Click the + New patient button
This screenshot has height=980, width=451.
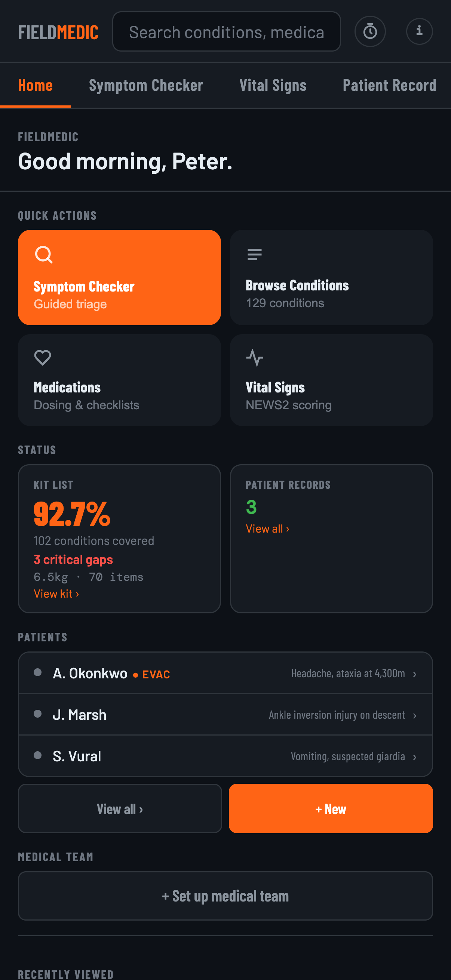click(x=331, y=808)
